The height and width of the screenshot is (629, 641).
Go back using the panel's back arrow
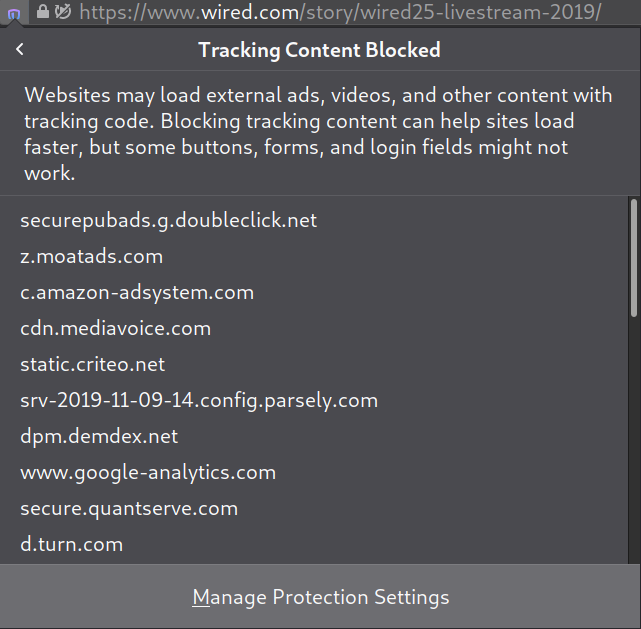click(x=20, y=50)
